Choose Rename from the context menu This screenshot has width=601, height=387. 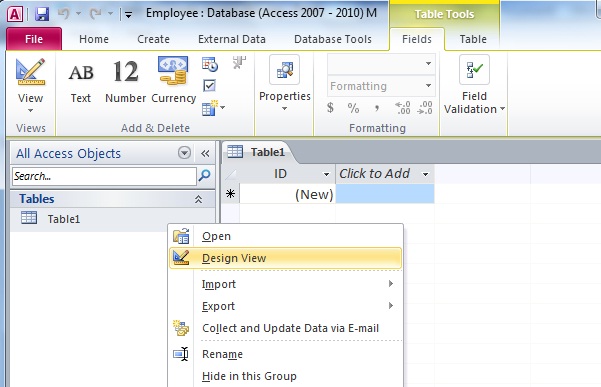pos(286,354)
